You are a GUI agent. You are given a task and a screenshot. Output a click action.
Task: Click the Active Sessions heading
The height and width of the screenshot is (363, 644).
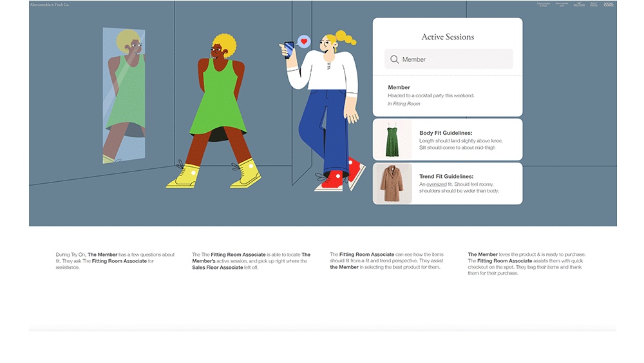tap(448, 37)
